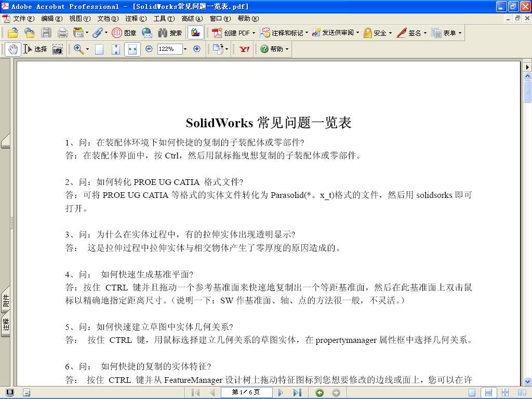The image size is (532, 399).
Task: Switch to continuous facing layout
Action: point(505,393)
